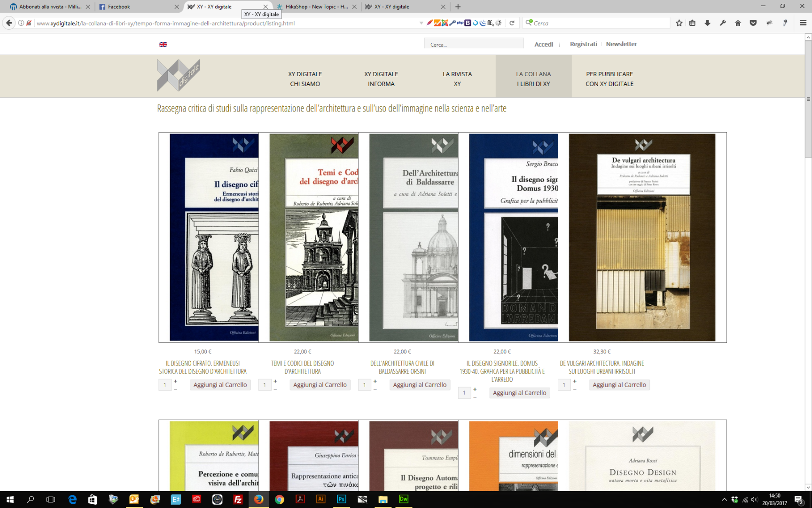The height and width of the screenshot is (508, 812).
Task: Open the Temi e Codici book cover
Action: pyautogui.click(x=314, y=238)
